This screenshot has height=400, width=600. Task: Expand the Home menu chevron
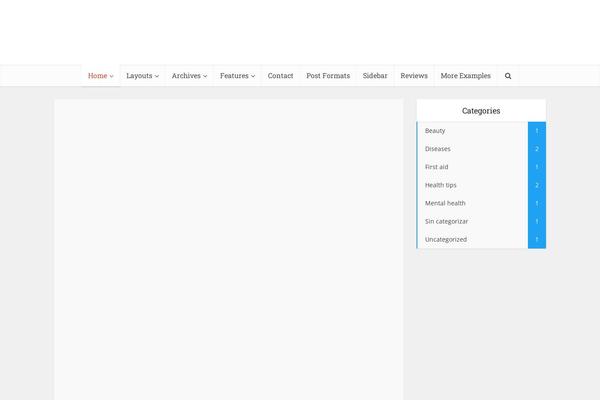pyautogui.click(x=111, y=76)
